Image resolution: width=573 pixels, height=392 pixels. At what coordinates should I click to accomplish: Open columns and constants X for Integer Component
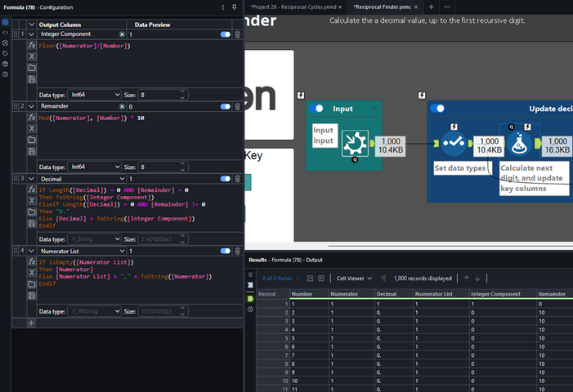pyautogui.click(x=32, y=56)
